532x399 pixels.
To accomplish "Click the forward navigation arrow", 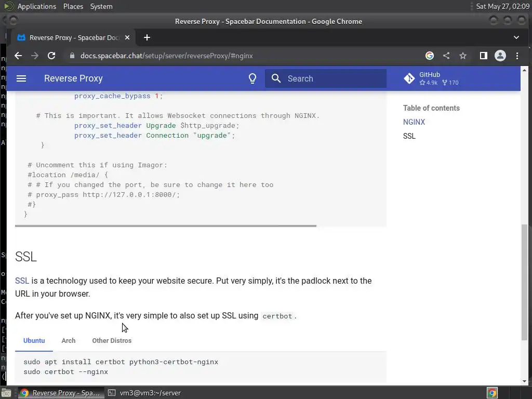I will point(35,56).
